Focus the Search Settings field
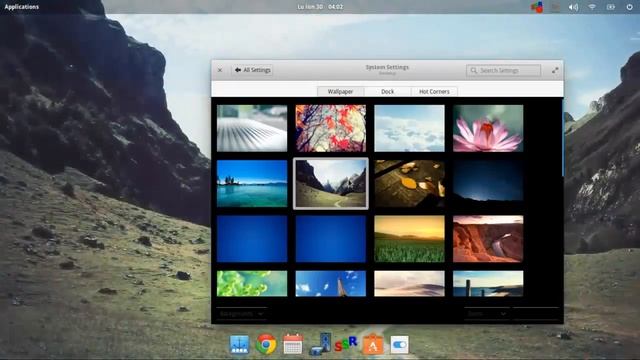Viewport: 640px width, 360px height. (503, 71)
